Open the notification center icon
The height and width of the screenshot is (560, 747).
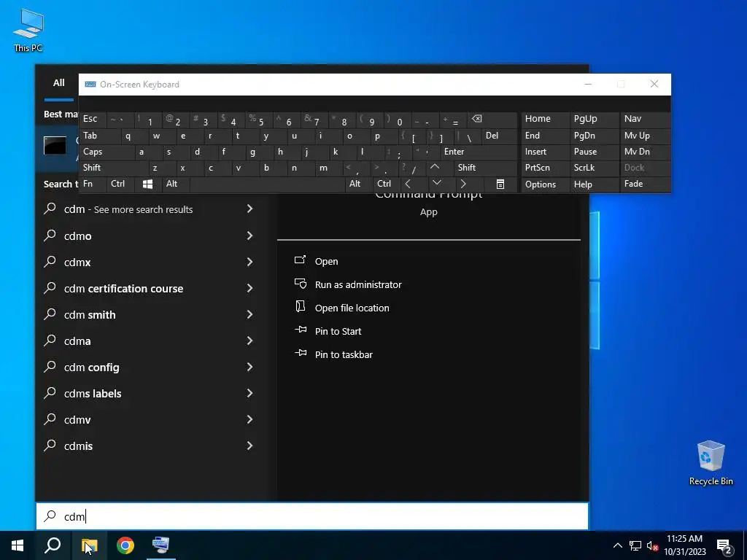tap(724, 546)
